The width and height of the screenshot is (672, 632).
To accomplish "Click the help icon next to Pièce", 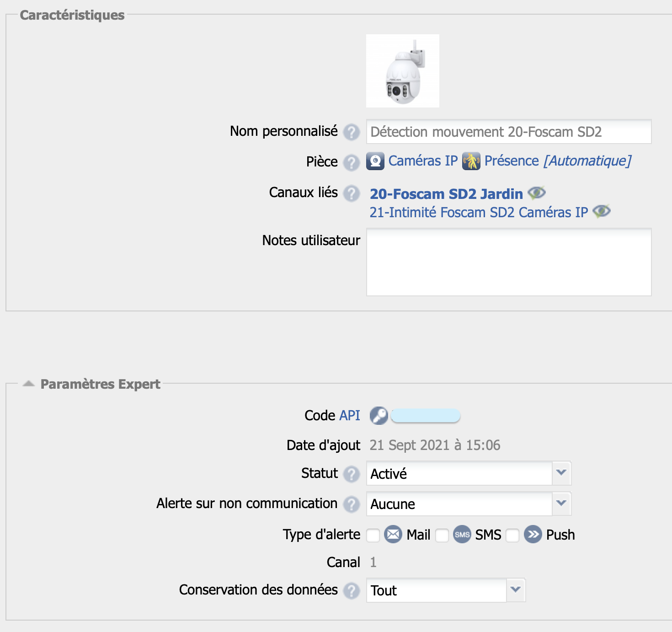I will tap(351, 163).
